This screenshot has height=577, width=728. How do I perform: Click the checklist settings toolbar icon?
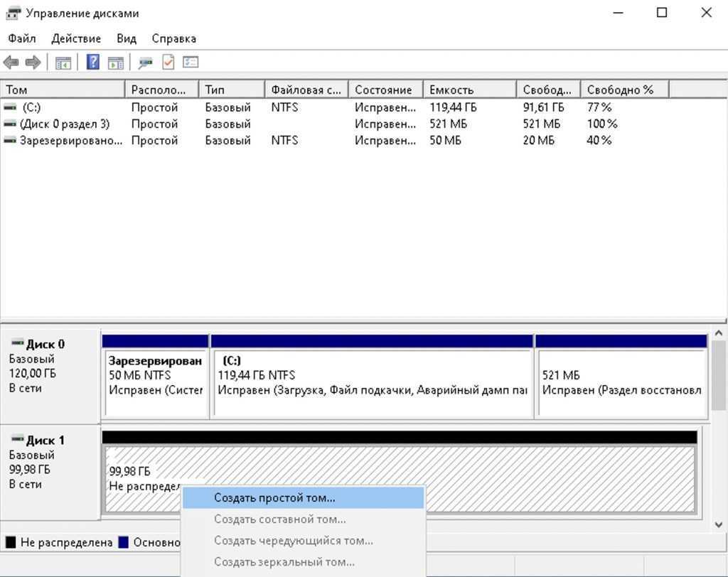point(191,63)
